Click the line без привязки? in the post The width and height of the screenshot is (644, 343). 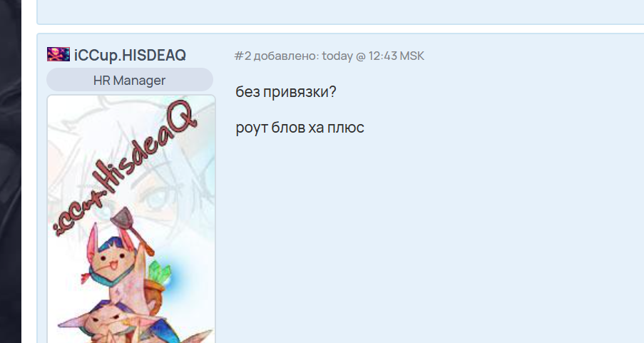coord(286,91)
